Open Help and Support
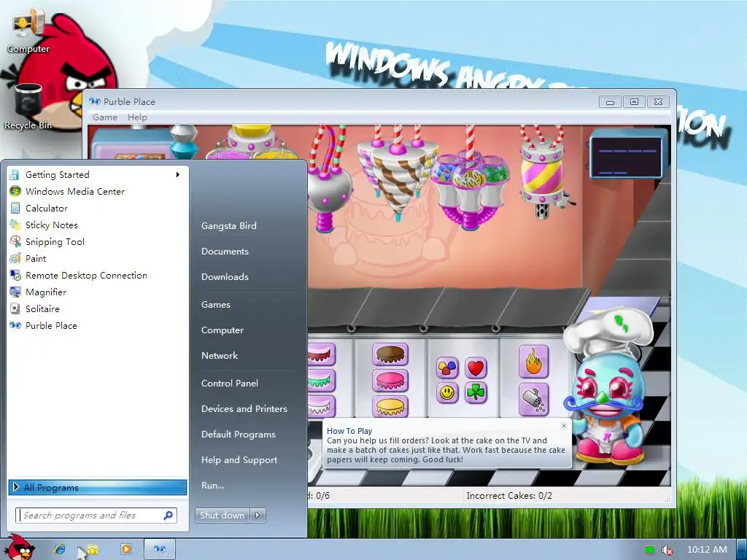 coord(239,460)
